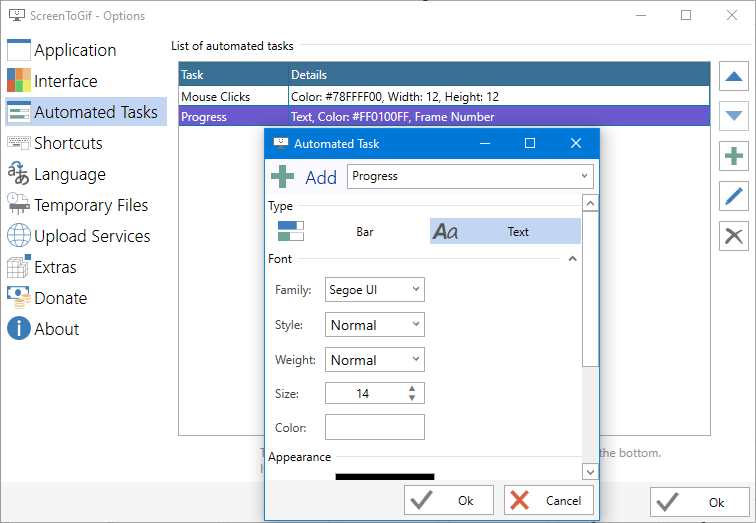Click the green plus Add icon in dialog
Screen dimensions: 756x523
click(283, 176)
